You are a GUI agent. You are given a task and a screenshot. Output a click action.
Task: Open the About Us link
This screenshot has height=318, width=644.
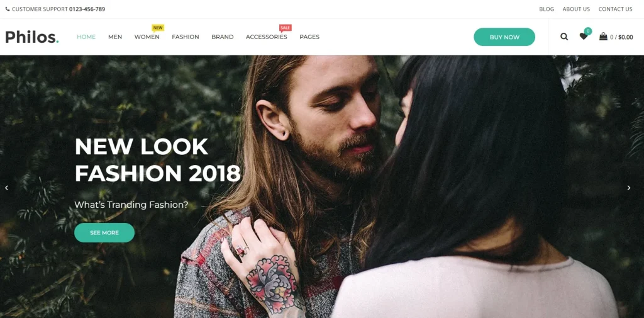[576, 9]
